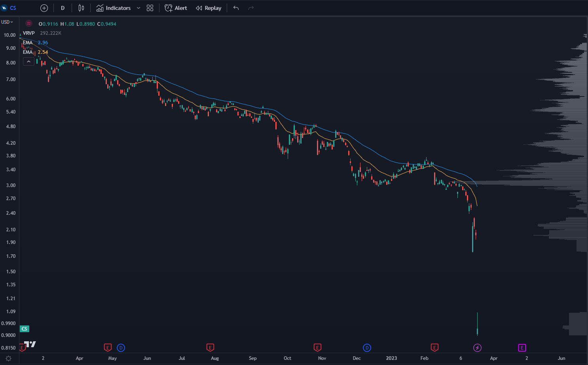Screen dimensions: 588x365
Task: Open the purple upcoming earnings marker
Action: [x=522, y=348]
